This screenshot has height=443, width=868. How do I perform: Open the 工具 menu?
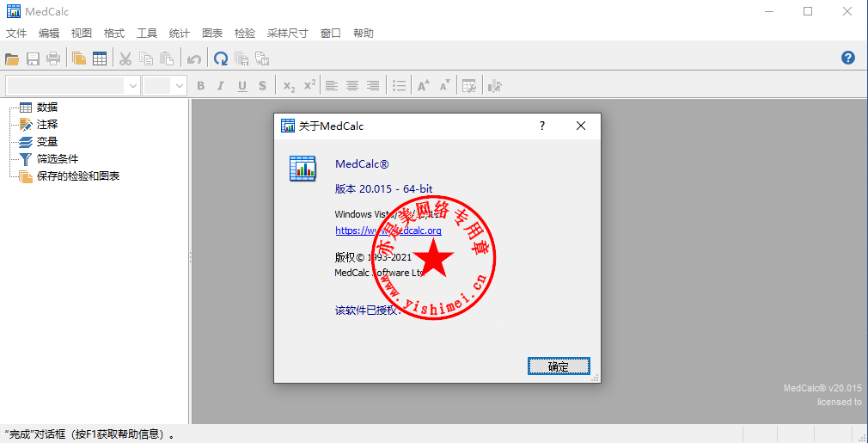click(147, 34)
